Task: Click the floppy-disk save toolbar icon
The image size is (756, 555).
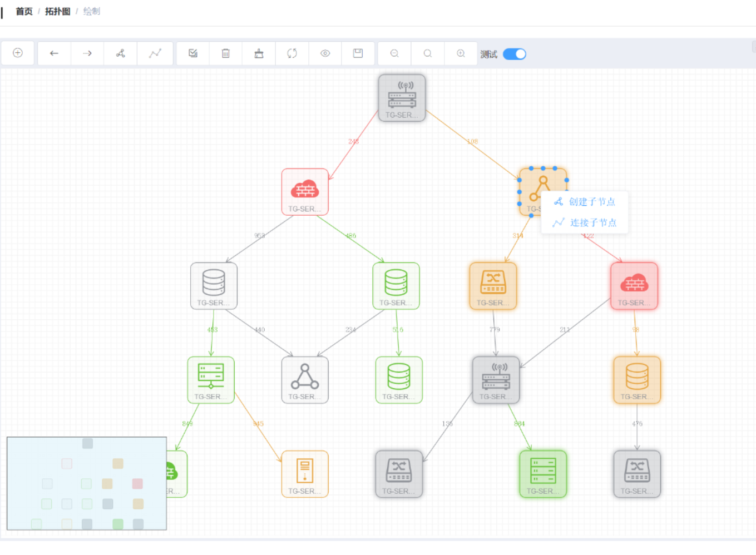Action: point(358,53)
